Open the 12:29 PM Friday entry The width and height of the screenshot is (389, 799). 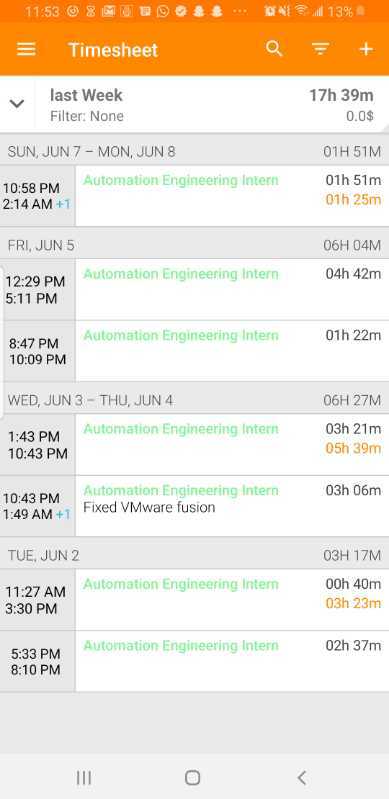194,289
